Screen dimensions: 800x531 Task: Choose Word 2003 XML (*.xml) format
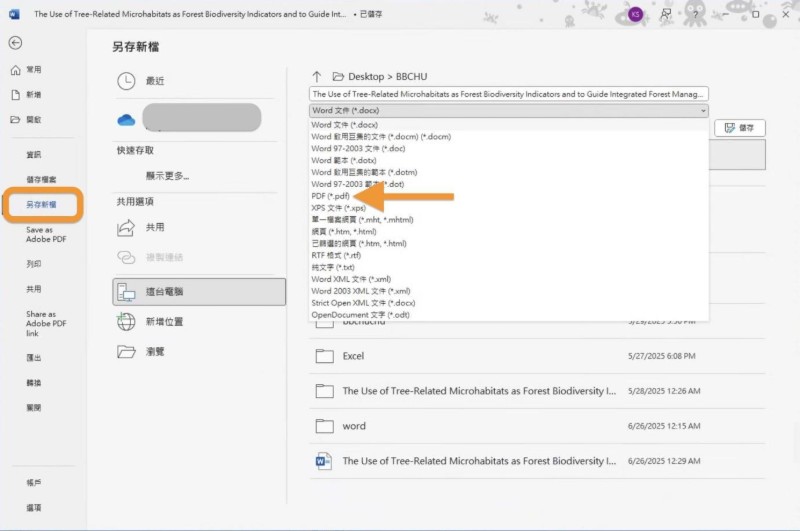(509, 291)
